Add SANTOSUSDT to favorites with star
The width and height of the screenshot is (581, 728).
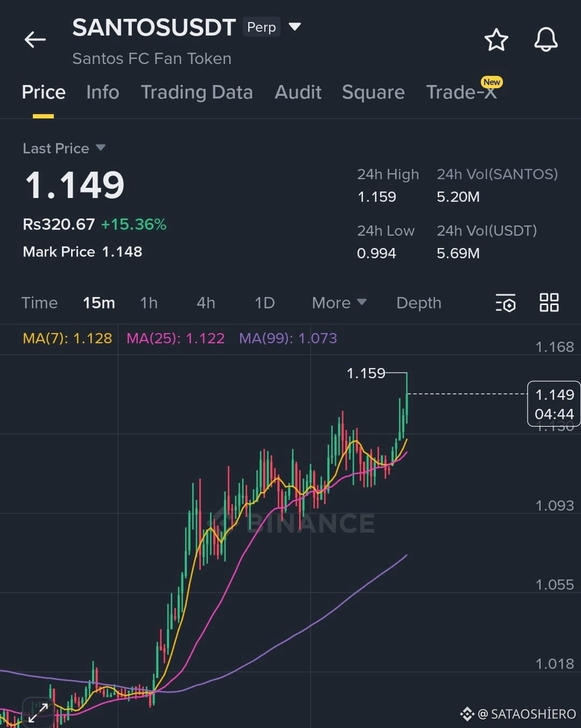pyautogui.click(x=496, y=40)
